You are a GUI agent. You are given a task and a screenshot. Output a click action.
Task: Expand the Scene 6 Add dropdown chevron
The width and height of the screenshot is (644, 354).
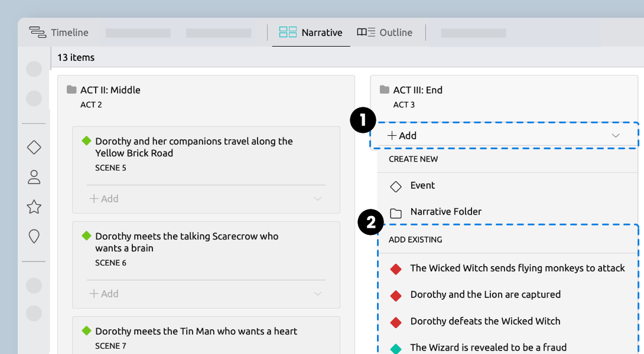[317, 294]
